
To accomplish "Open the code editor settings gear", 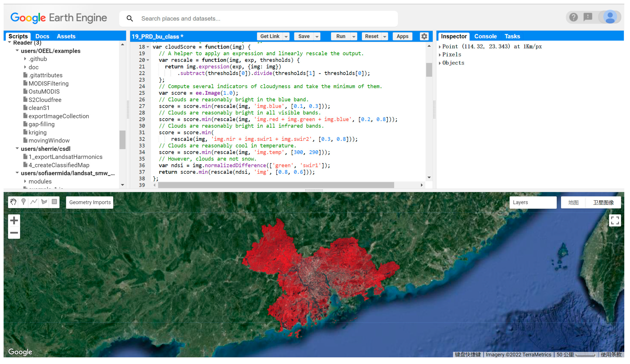I will click(x=424, y=36).
